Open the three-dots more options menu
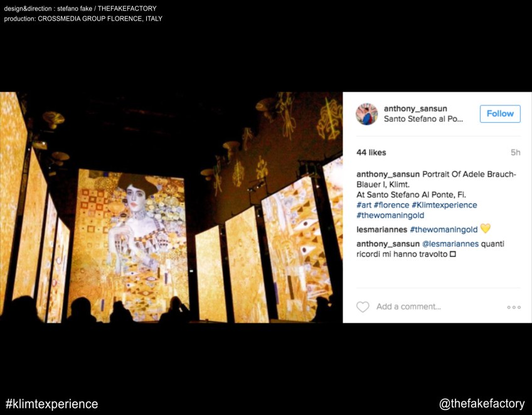 coord(514,307)
